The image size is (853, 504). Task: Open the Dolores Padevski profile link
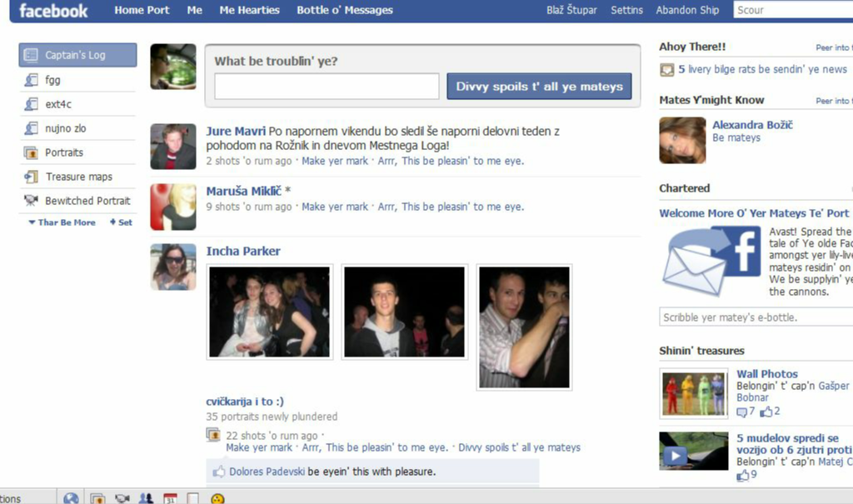tap(267, 472)
